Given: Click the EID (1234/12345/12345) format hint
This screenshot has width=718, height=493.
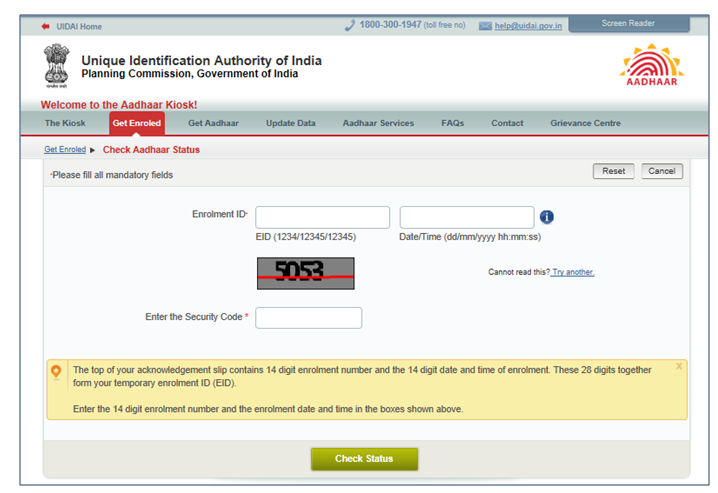Looking at the screenshot, I should tap(305, 237).
